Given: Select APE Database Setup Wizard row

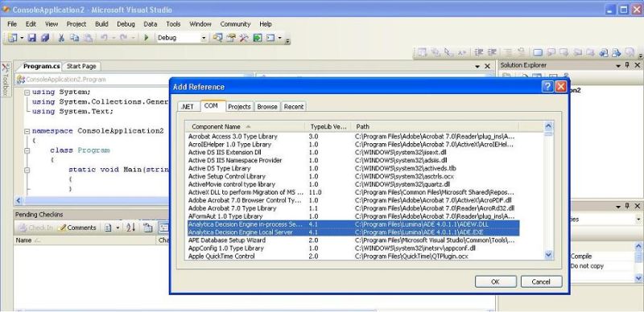Looking at the screenshot, I should click(353, 240).
